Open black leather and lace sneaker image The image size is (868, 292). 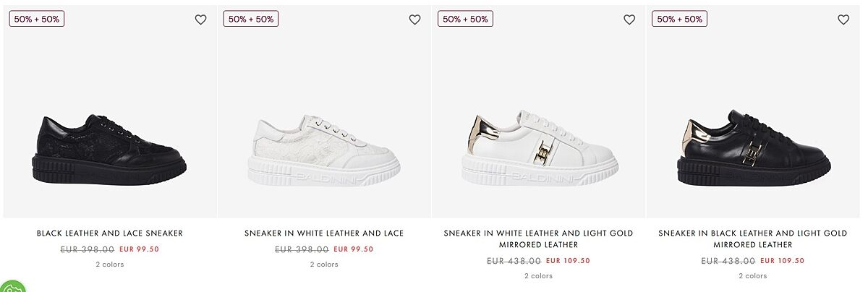(x=110, y=148)
